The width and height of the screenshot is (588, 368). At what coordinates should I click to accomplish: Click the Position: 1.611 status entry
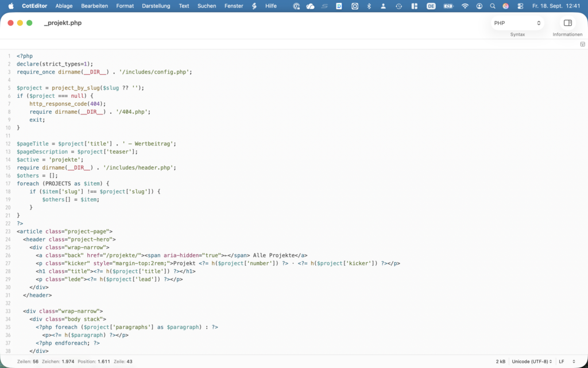tap(94, 362)
